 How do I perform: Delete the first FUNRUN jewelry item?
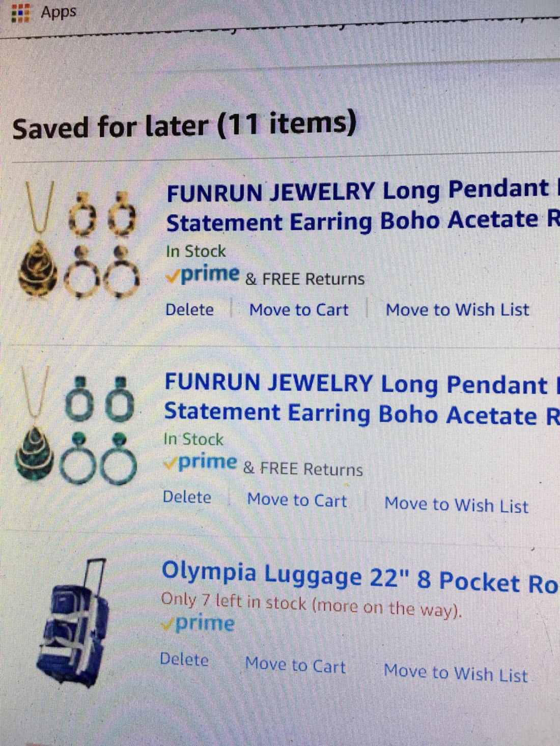[x=190, y=309]
